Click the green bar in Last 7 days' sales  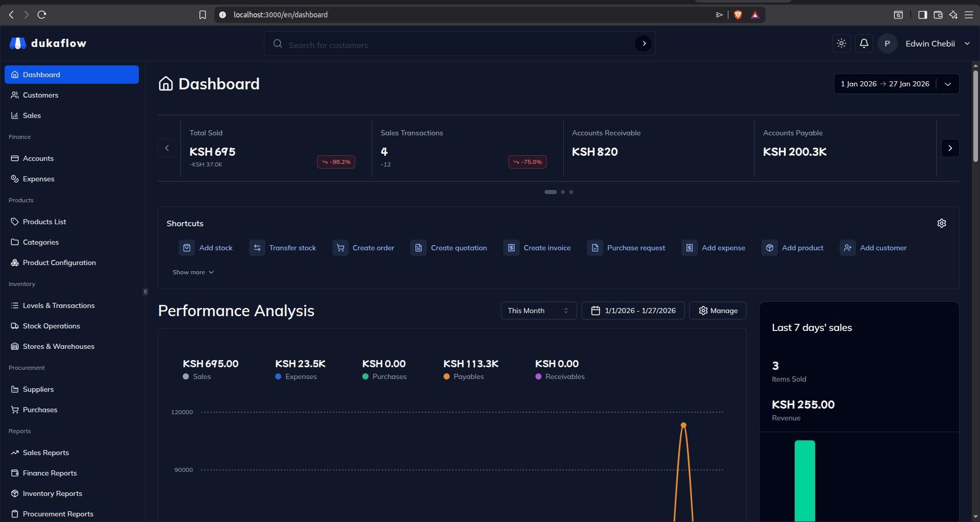[x=805, y=481]
